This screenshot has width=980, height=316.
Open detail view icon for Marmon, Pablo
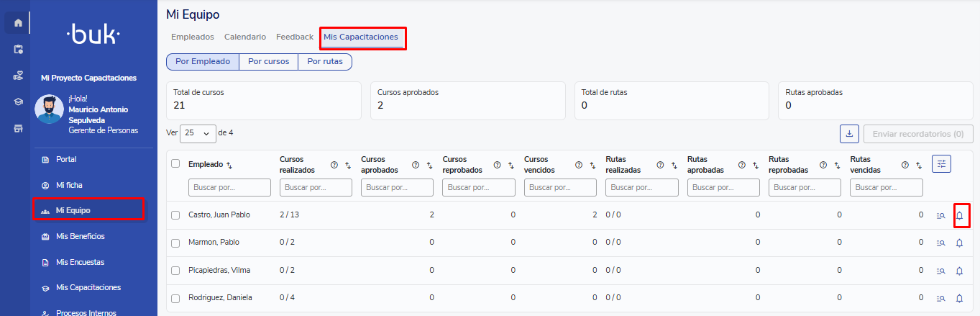point(940,243)
